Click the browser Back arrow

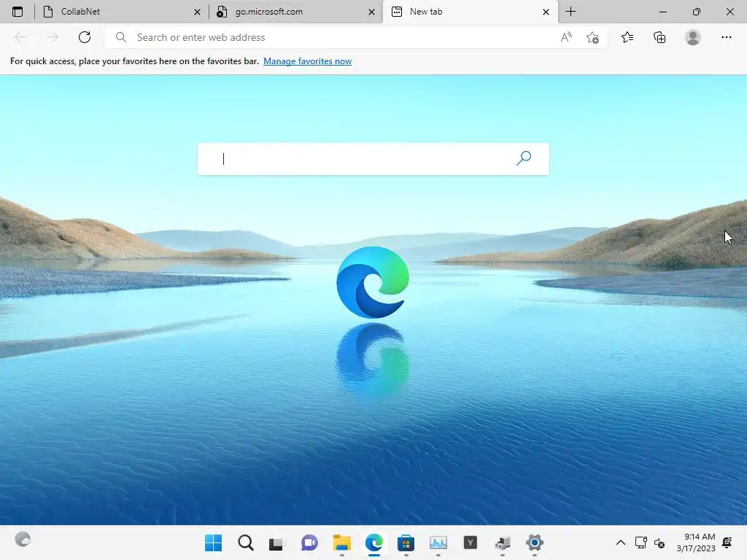click(x=20, y=37)
